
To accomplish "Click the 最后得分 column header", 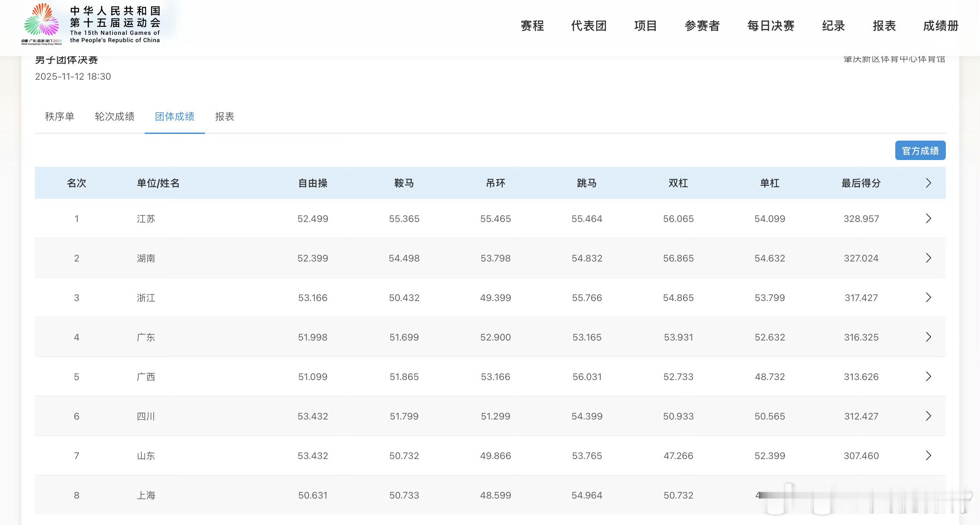I will pos(861,183).
